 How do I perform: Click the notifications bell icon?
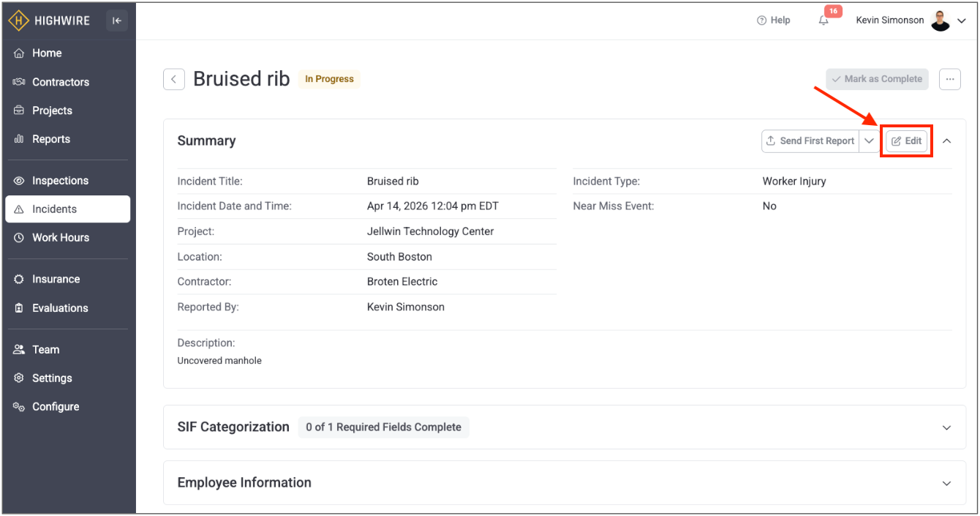823,20
